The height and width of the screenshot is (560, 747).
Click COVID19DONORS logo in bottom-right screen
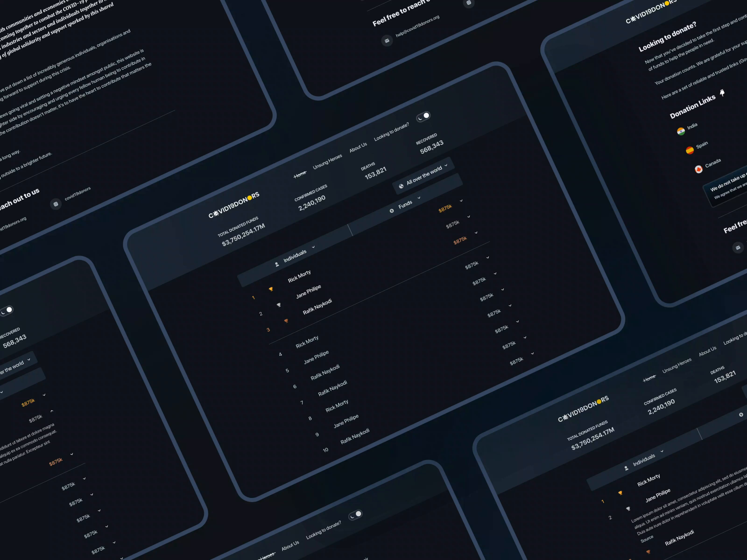coord(583,409)
